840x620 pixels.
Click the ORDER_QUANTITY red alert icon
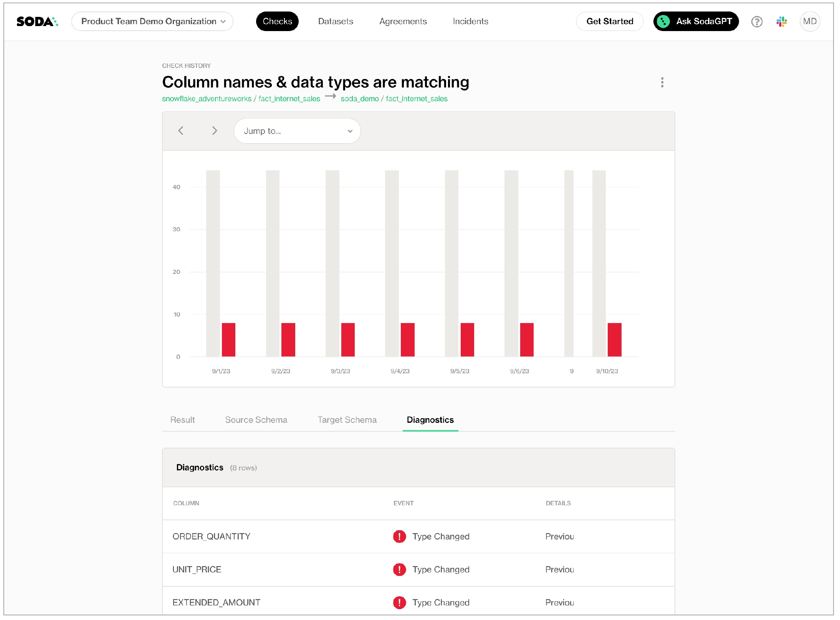pos(399,536)
